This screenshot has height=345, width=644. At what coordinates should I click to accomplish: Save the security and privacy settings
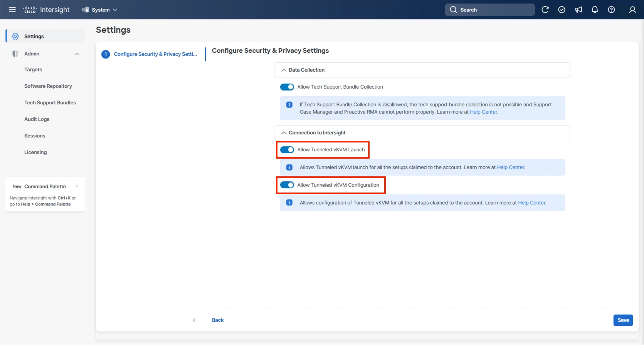coord(623,320)
